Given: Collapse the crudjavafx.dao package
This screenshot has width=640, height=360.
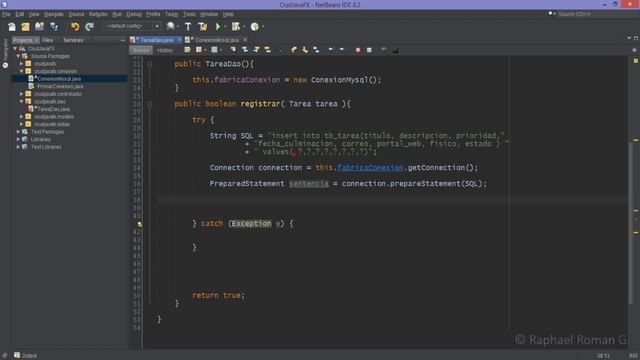Looking at the screenshot, I should click(x=22, y=102).
